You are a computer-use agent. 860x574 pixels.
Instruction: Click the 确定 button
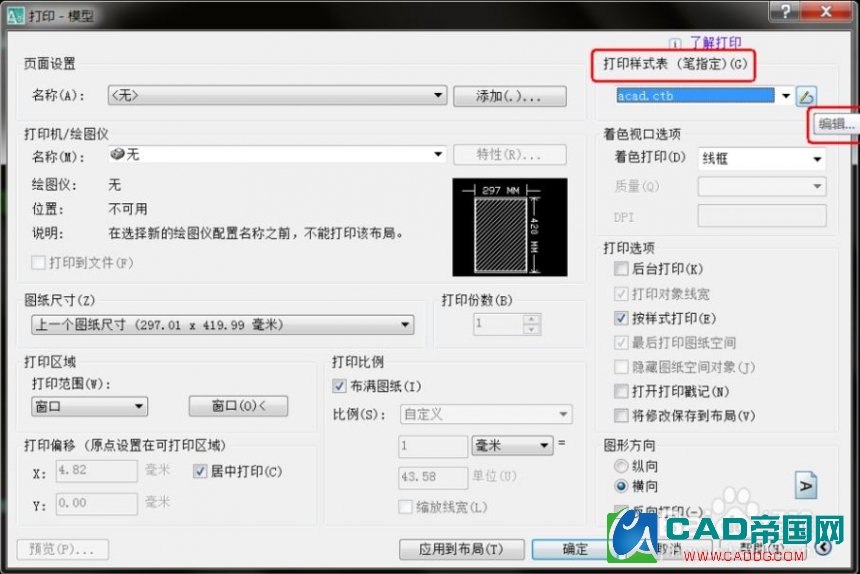tap(573, 549)
